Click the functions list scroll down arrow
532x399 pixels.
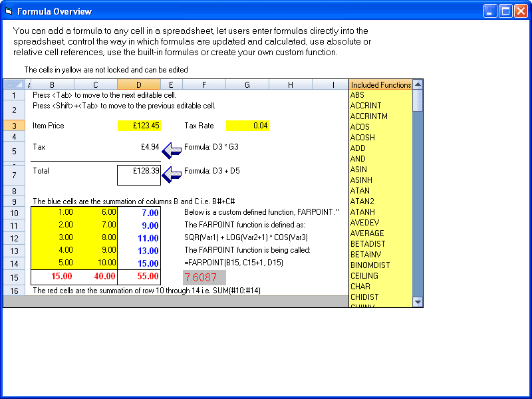pos(418,302)
